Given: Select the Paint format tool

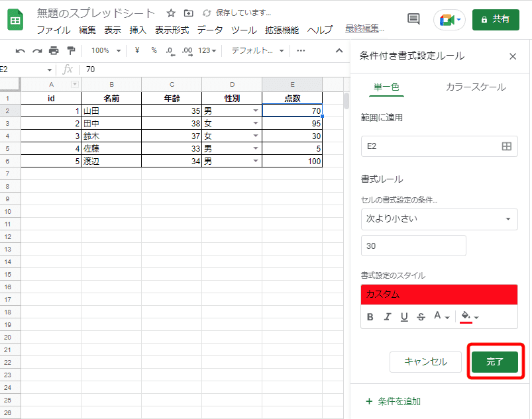Looking at the screenshot, I should coord(72,50).
